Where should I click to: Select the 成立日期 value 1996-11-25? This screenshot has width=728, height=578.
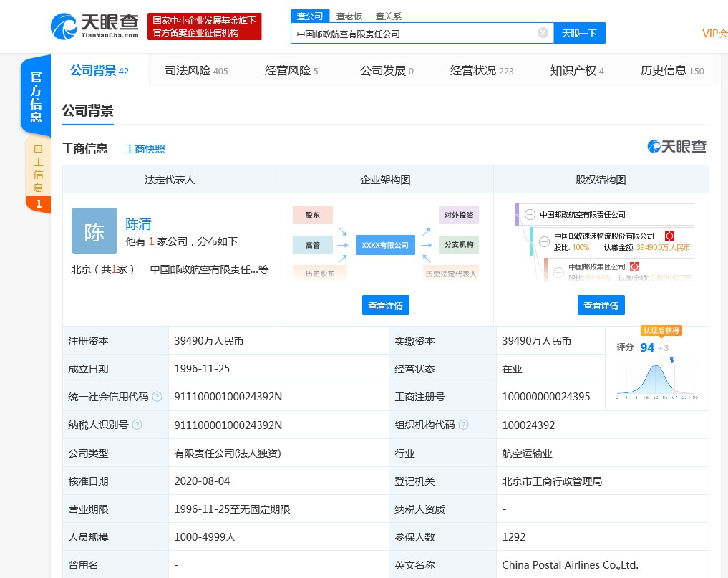(x=202, y=369)
